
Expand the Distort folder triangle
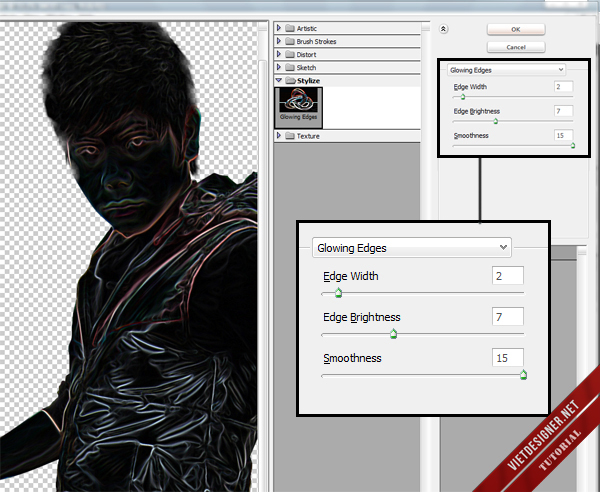pyautogui.click(x=279, y=54)
